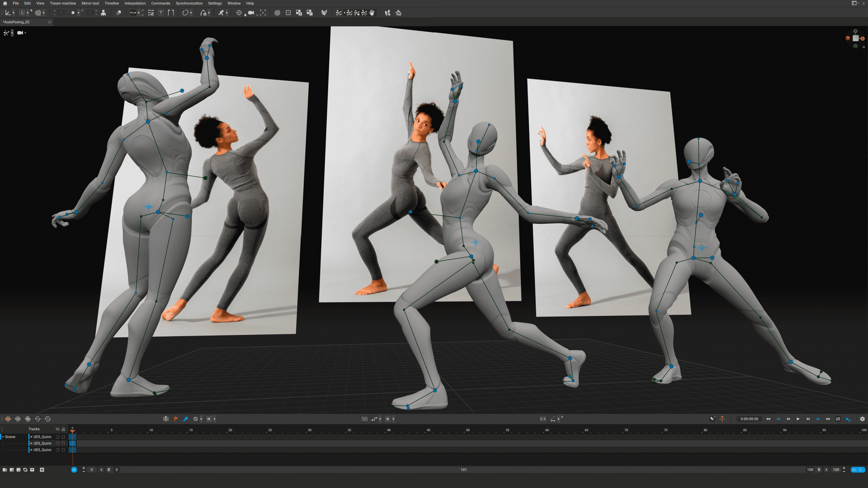Toggle the lock checkbox on second UE5_Quinn track
The image size is (868, 488).
tap(63, 443)
